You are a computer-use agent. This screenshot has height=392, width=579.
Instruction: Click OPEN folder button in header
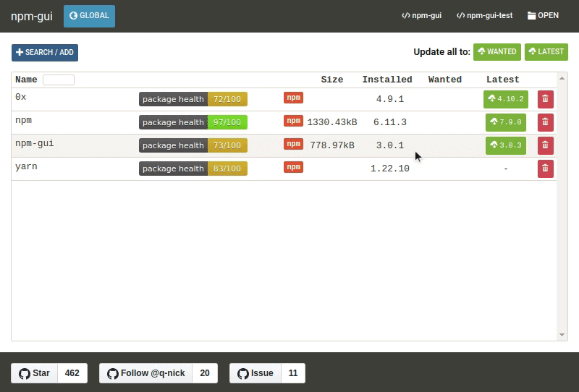click(x=543, y=15)
